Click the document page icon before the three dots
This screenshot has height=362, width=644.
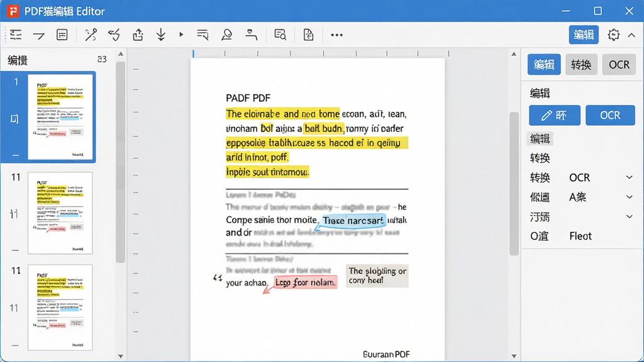click(x=308, y=35)
